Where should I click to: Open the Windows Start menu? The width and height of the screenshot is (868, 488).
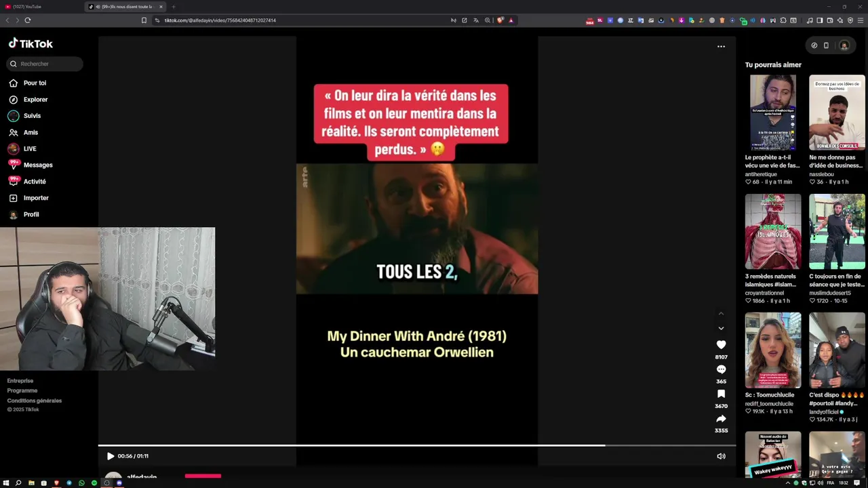[6, 483]
